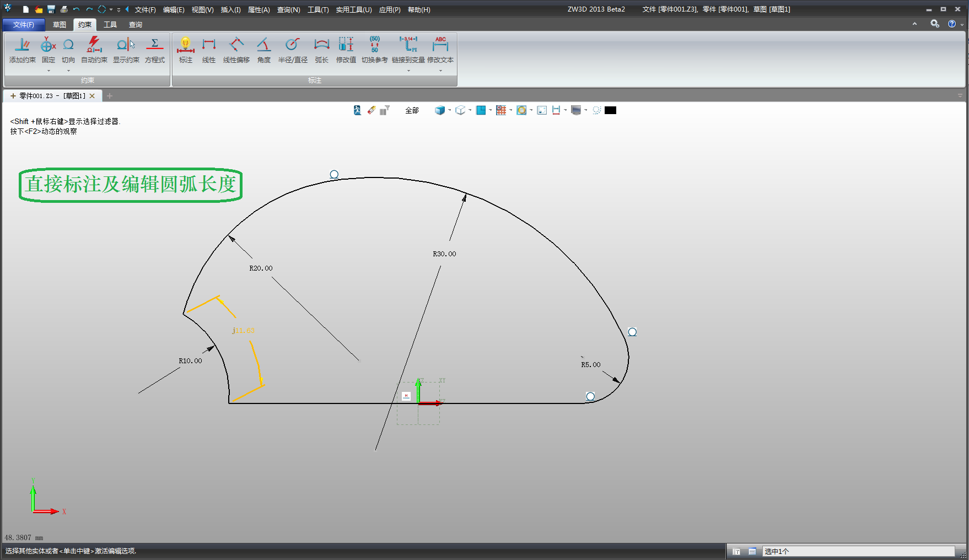Open the 方程式 equation tool
Image resolution: width=969 pixels, height=560 pixels.
pos(154,50)
